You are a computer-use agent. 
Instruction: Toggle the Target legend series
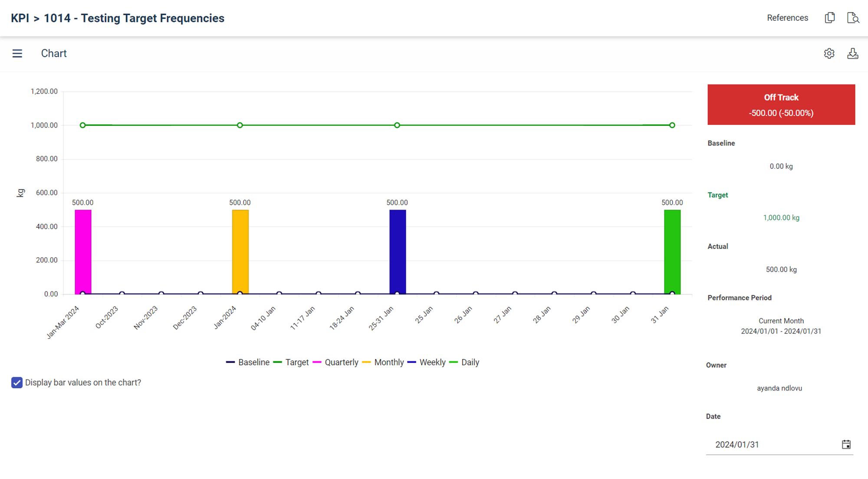point(297,362)
